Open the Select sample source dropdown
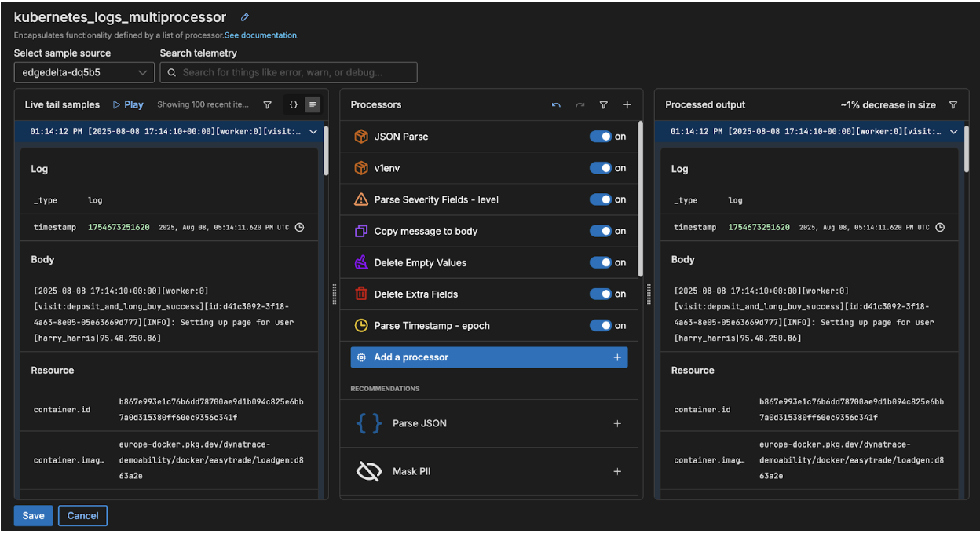The height and width of the screenshot is (534, 980). point(84,72)
